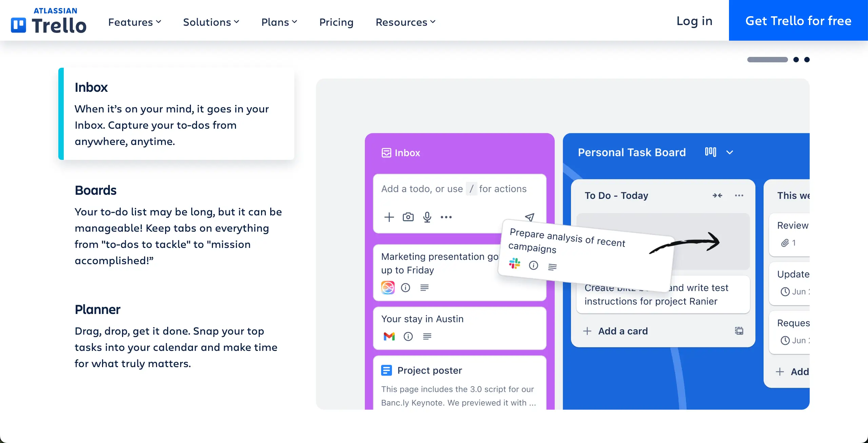The height and width of the screenshot is (443, 868).
Task: Expand the Solutions menu
Action: tap(211, 22)
